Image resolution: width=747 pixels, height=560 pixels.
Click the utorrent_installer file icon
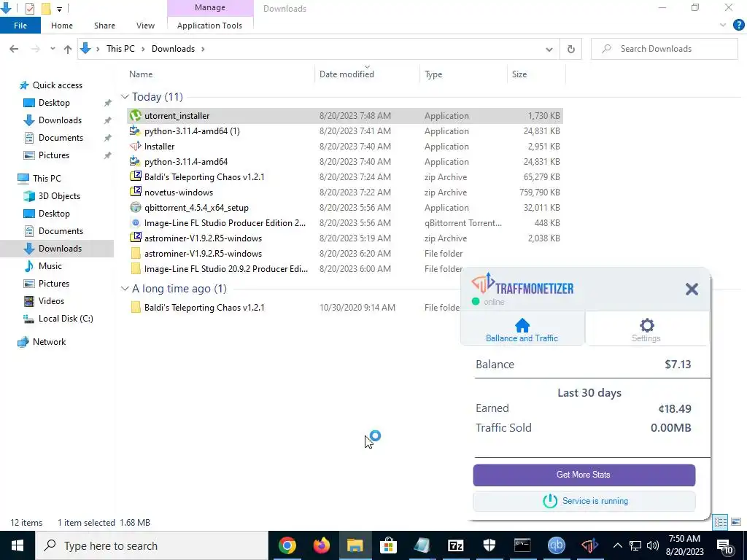pyautogui.click(x=136, y=116)
